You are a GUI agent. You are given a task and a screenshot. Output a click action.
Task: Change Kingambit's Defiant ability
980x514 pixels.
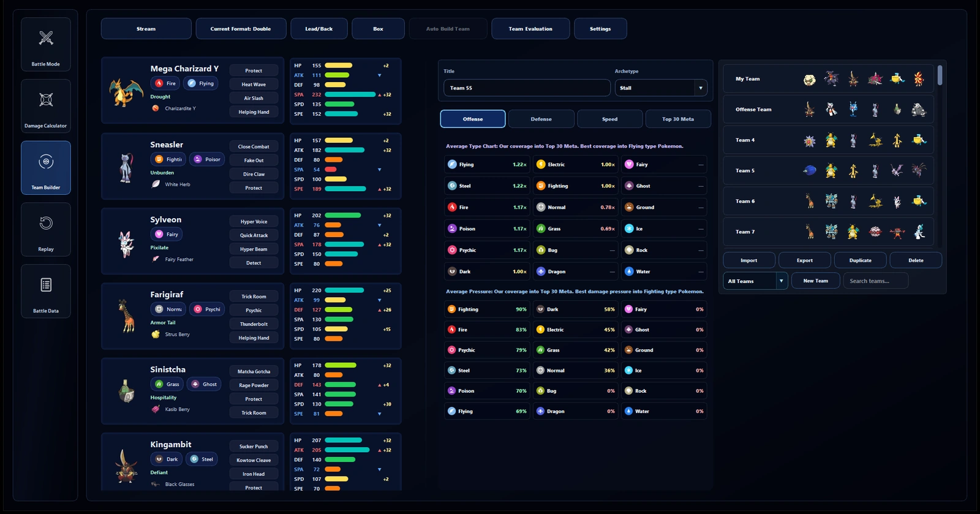pyautogui.click(x=159, y=472)
